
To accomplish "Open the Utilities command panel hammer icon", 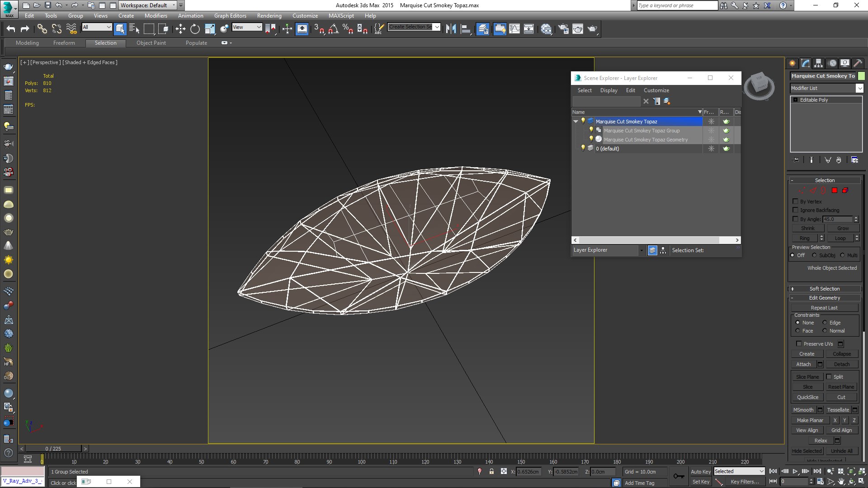I will tap(858, 63).
